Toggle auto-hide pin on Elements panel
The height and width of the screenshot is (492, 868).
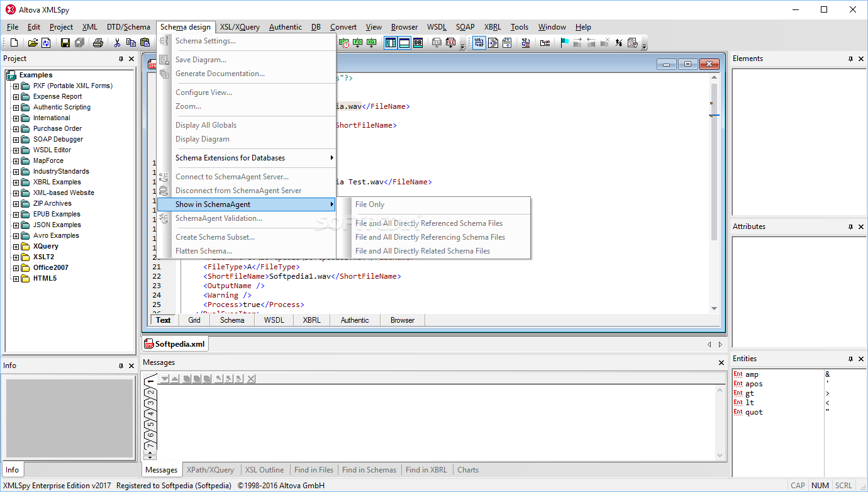pyautogui.click(x=850, y=59)
